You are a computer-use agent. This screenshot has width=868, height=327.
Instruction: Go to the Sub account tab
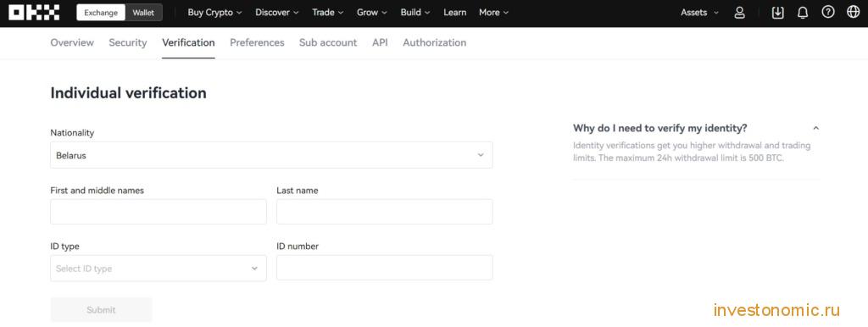(328, 42)
